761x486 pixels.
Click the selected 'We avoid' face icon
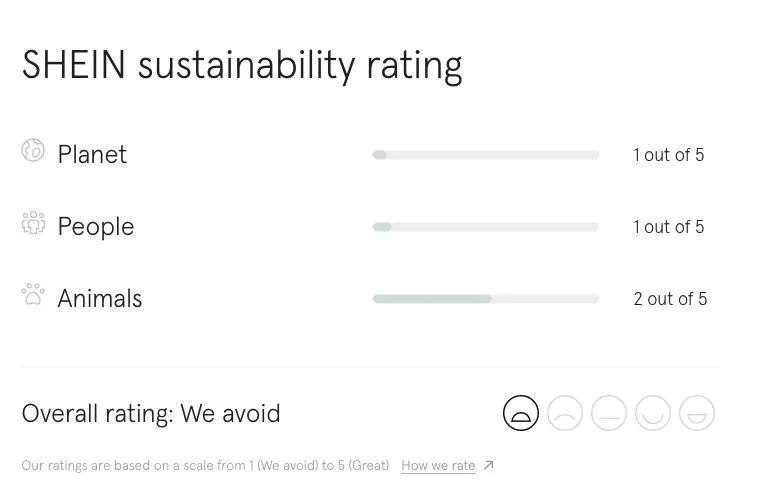tap(521, 413)
